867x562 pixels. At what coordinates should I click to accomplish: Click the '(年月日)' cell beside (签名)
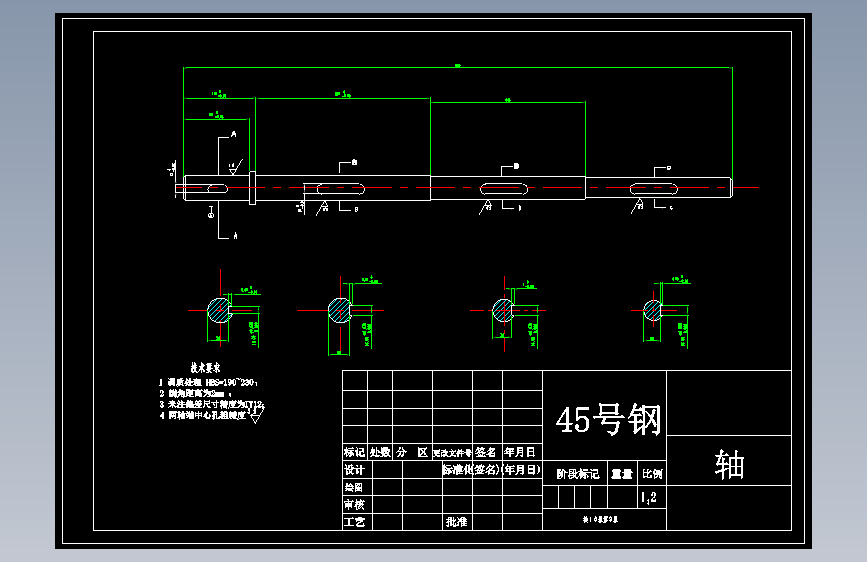(521, 470)
